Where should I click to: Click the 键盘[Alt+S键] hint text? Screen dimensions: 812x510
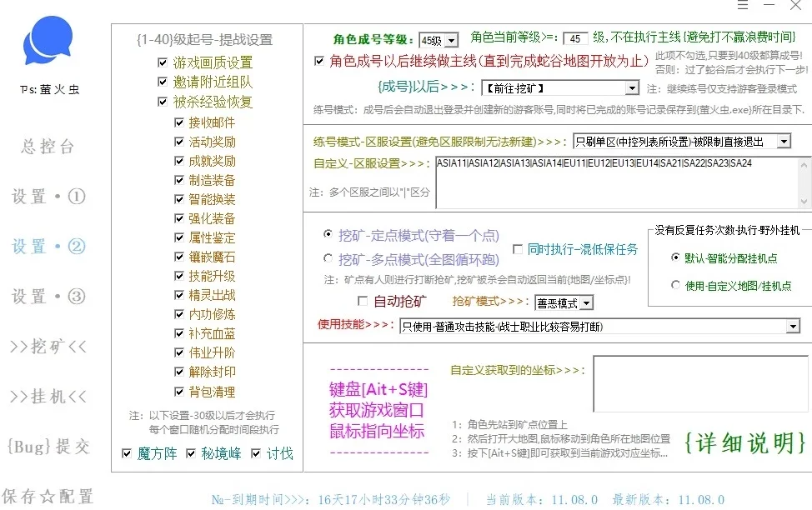[378, 389]
